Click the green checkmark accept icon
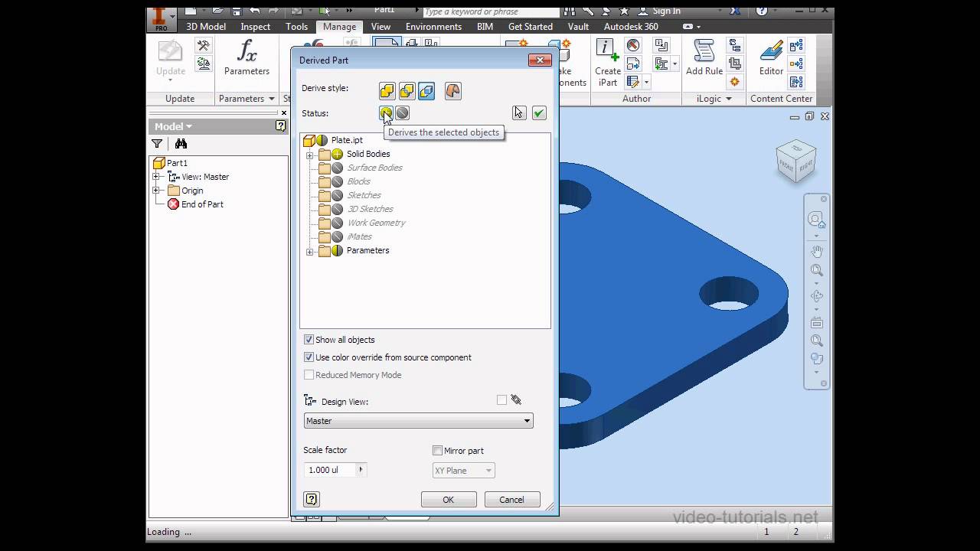This screenshot has height=551, width=980. [539, 113]
